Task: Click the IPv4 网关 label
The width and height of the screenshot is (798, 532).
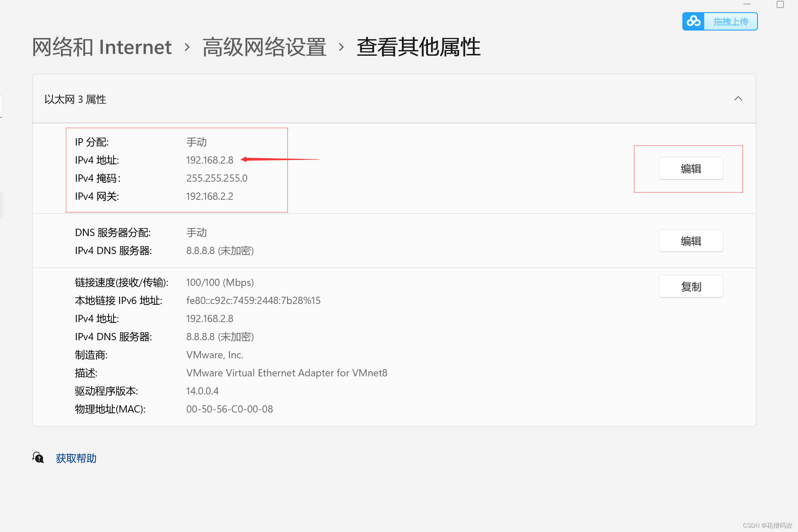Action: point(97,196)
